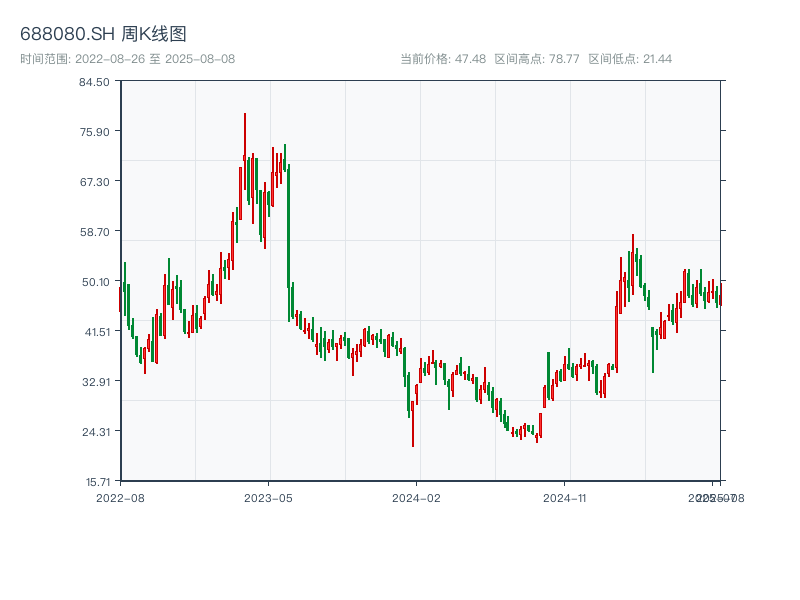Image resolution: width=800 pixels, height=600 pixels.
Task: Click the chart title 688080.SH 周K线图
Action: tap(103, 34)
